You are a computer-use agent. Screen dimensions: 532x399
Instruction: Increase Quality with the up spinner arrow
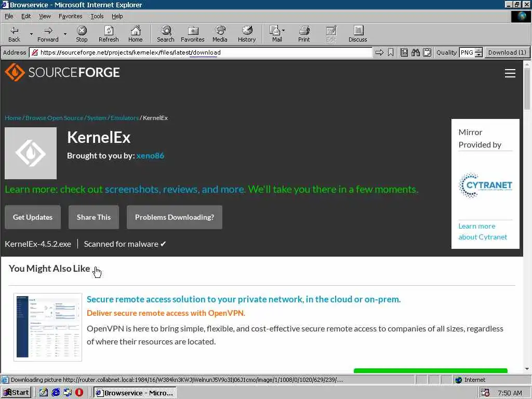pyautogui.click(x=478, y=50)
